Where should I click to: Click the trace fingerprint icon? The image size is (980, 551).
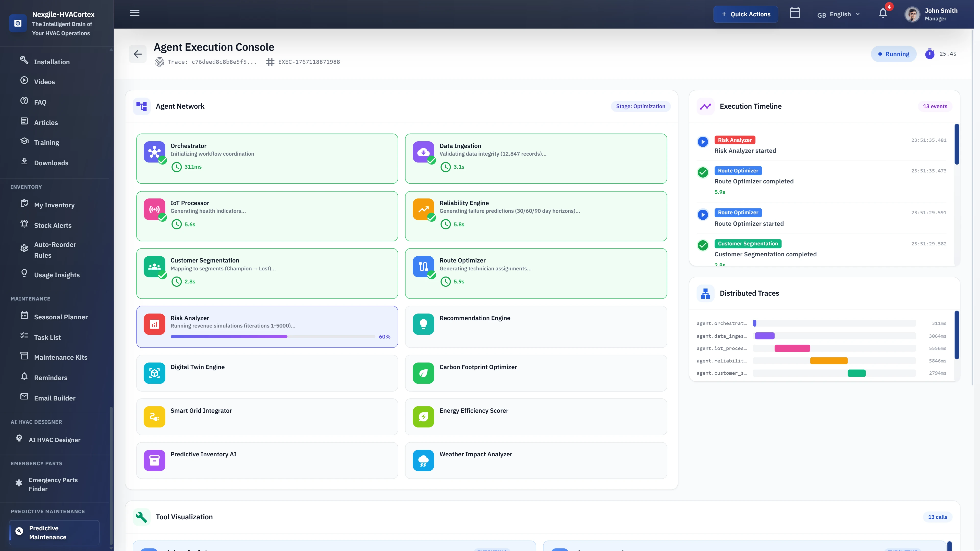(160, 62)
